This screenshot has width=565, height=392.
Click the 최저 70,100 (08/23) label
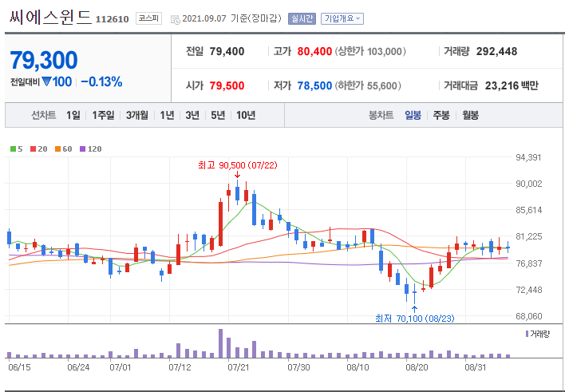pos(415,319)
